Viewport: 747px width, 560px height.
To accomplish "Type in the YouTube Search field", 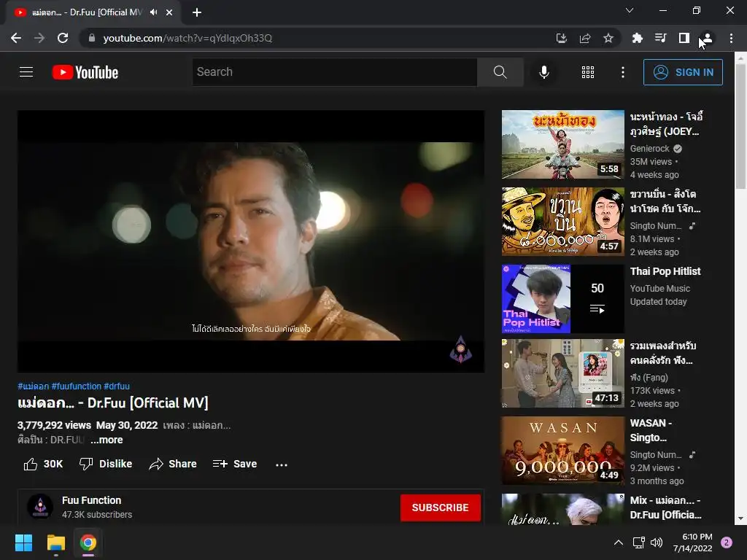I will point(334,72).
